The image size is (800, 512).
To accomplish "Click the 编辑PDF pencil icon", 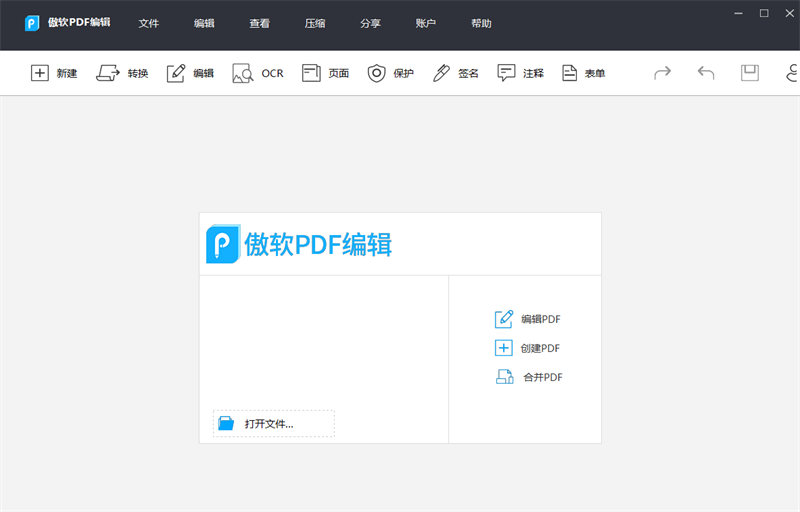I will point(504,319).
